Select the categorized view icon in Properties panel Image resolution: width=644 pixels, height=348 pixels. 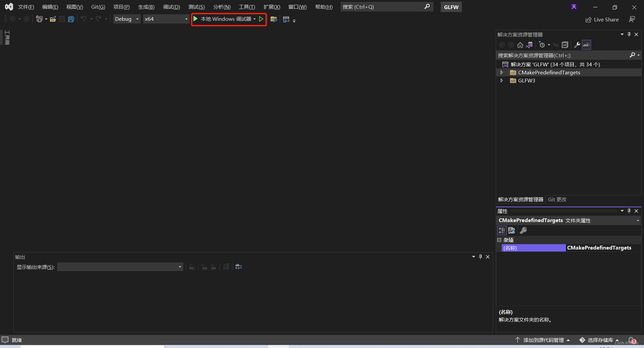point(501,230)
